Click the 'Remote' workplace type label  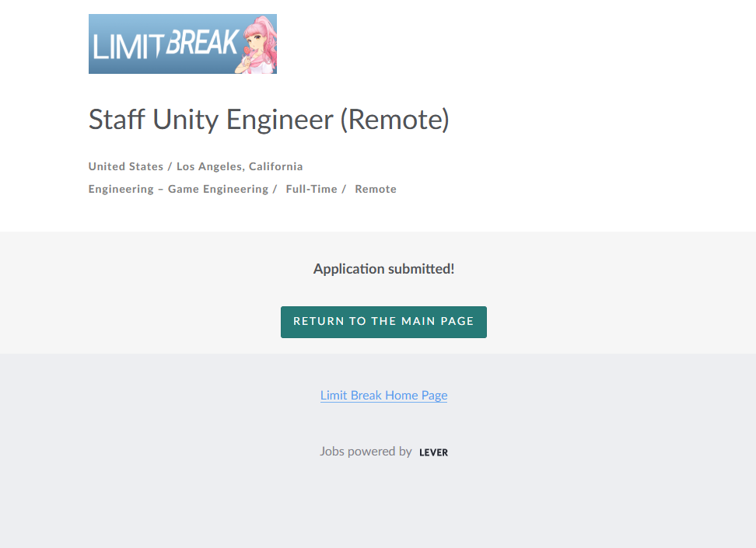pos(376,189)
